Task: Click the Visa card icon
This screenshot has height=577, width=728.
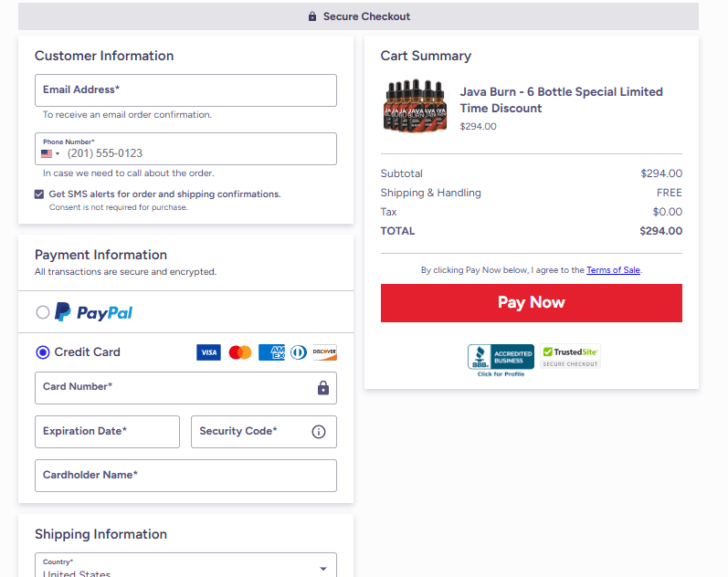Action: (208, 352)
